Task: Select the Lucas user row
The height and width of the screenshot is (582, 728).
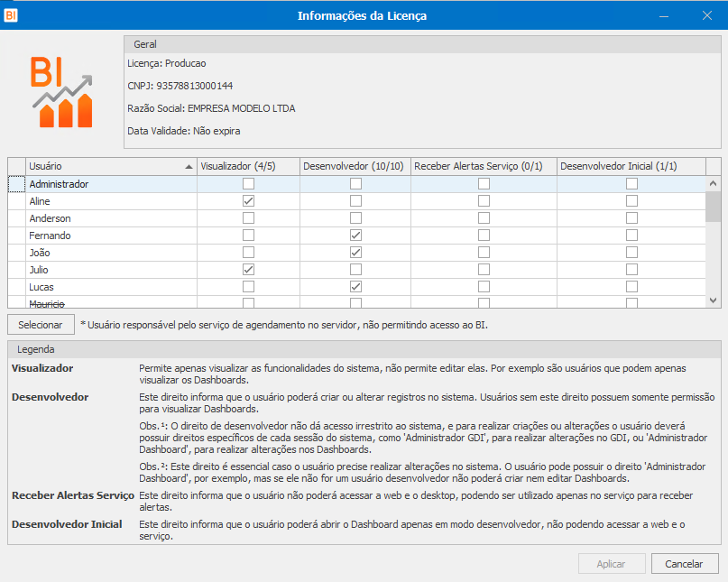Action: 356,287
